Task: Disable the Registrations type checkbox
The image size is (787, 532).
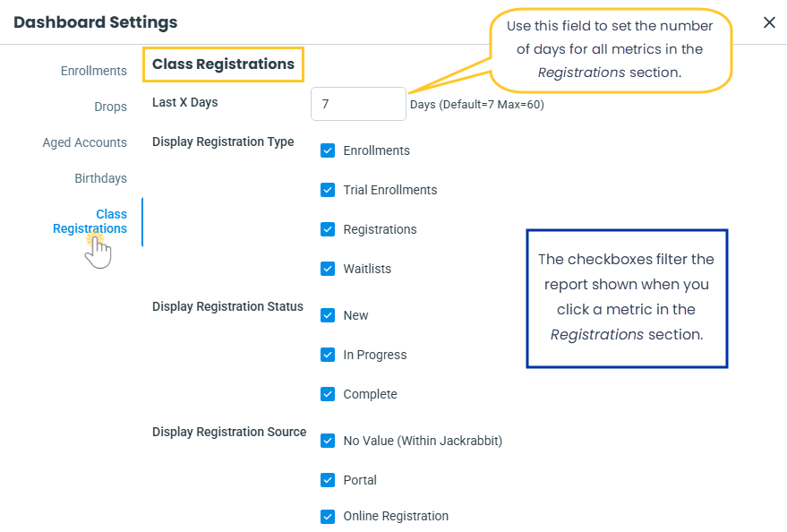Action: (328, 229)
